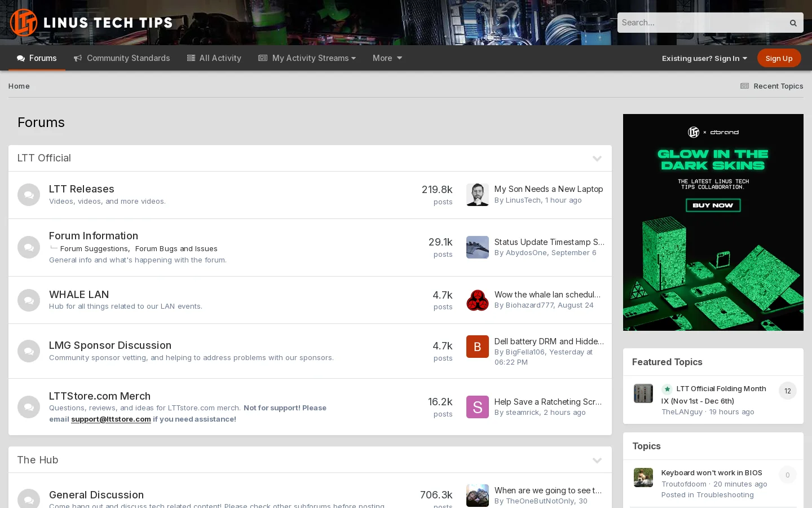Click the 12 replies count badge

coord(788,391)
